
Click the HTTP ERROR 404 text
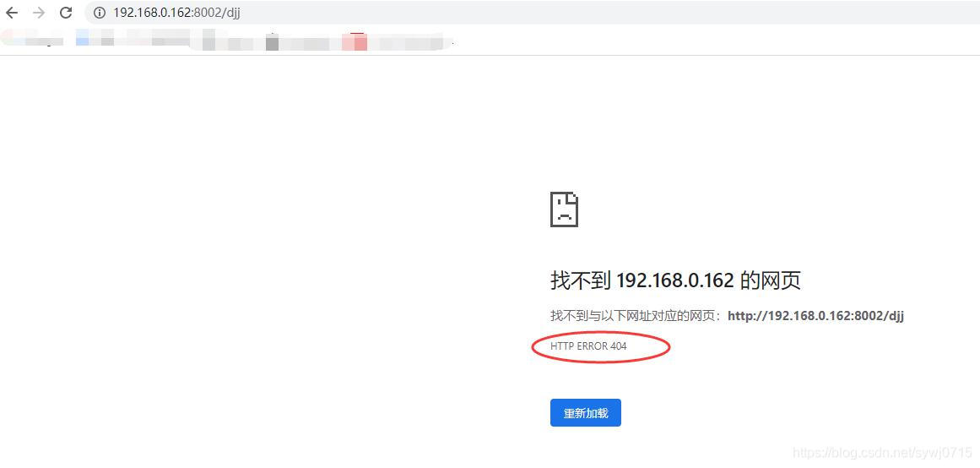coord(588,346)
